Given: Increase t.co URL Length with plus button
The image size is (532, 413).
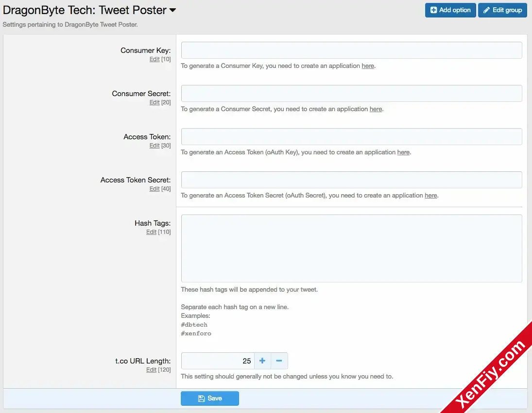Looking at the screenshot, I should tap(262, 361).
